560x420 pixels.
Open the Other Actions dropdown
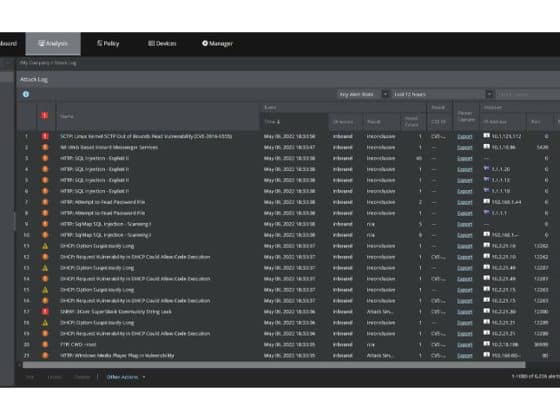(x=126, y=377)
